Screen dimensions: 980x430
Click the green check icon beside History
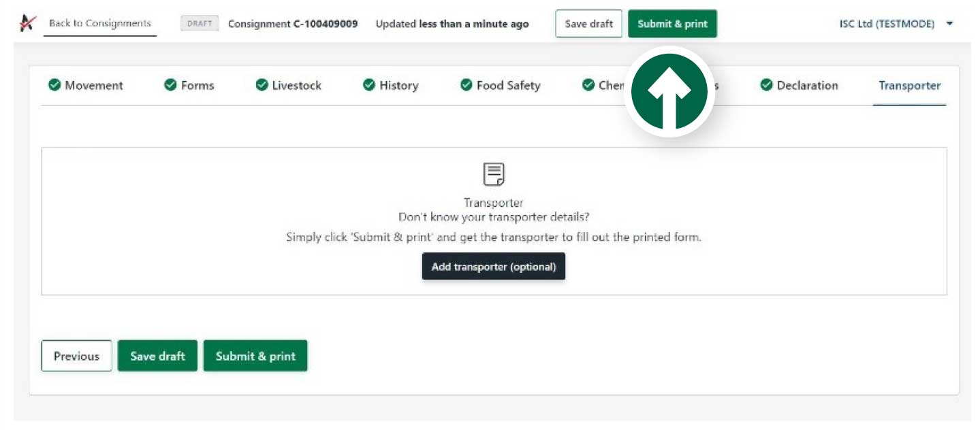coord(369,85)
